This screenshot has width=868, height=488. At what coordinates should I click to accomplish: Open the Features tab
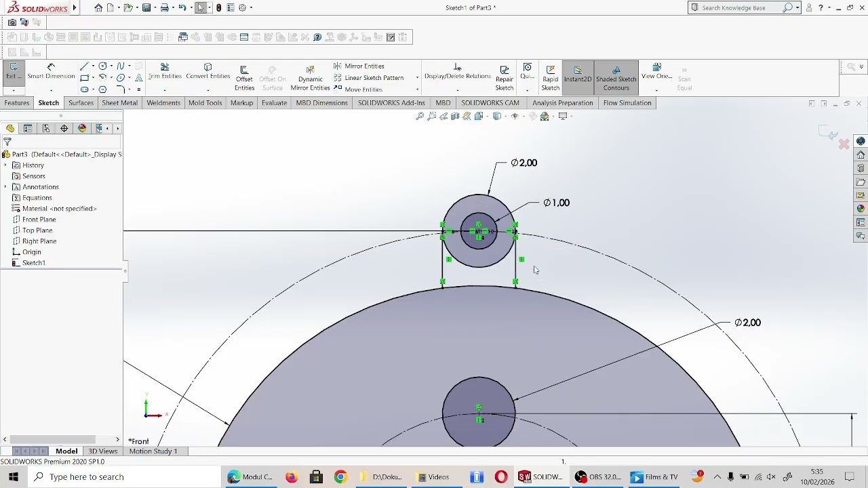(17, 103)
